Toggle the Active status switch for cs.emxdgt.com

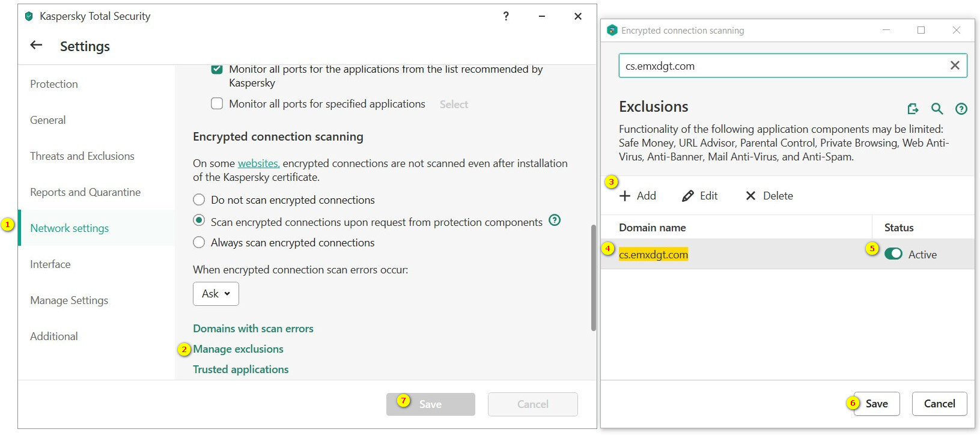tap(893, 254)
